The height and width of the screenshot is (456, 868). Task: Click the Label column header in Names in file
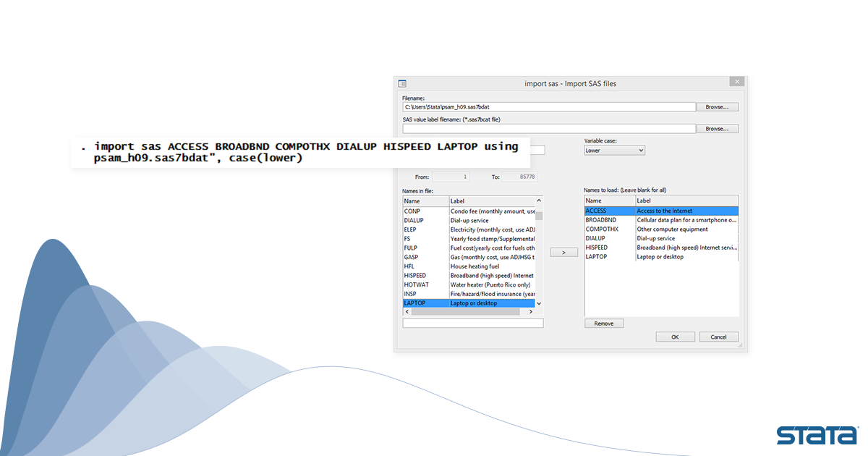tap(492, 200)
